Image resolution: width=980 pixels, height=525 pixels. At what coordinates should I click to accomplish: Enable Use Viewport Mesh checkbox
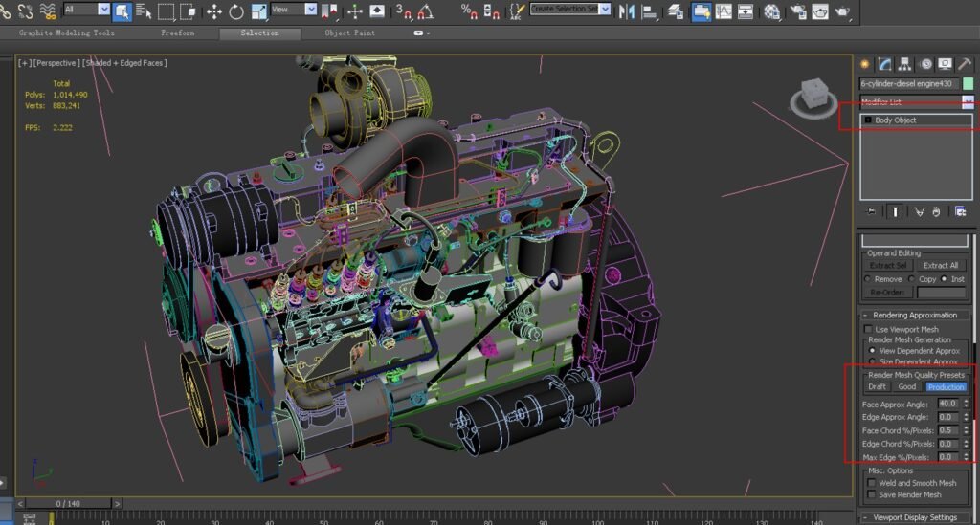pyautogui.click(x=867, y=329)
